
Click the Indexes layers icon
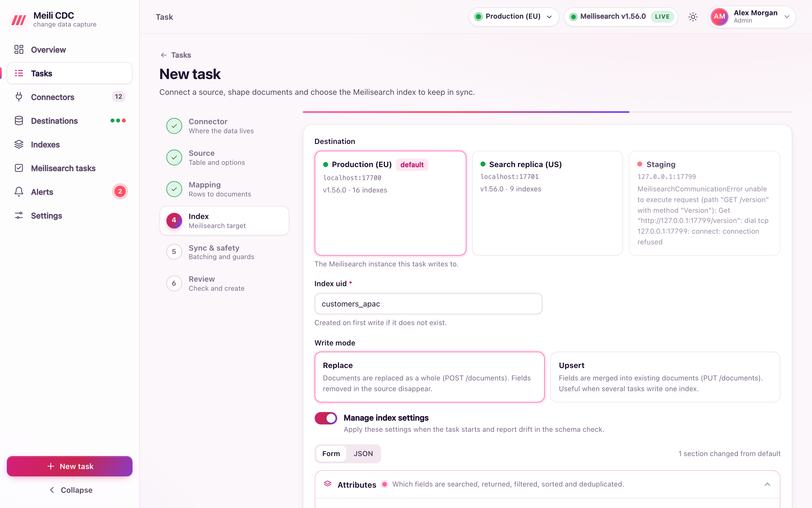[x=19, y=144]
